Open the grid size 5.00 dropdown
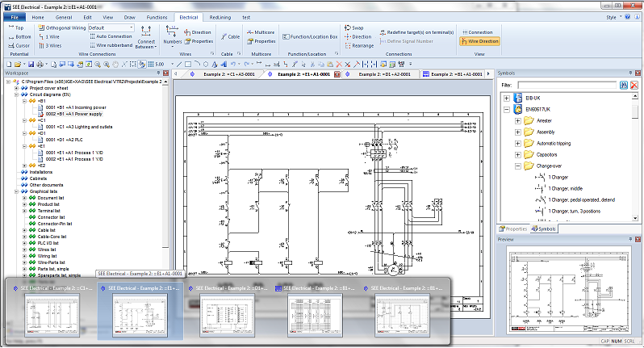 pyautogui.click(x=172, y=64)
